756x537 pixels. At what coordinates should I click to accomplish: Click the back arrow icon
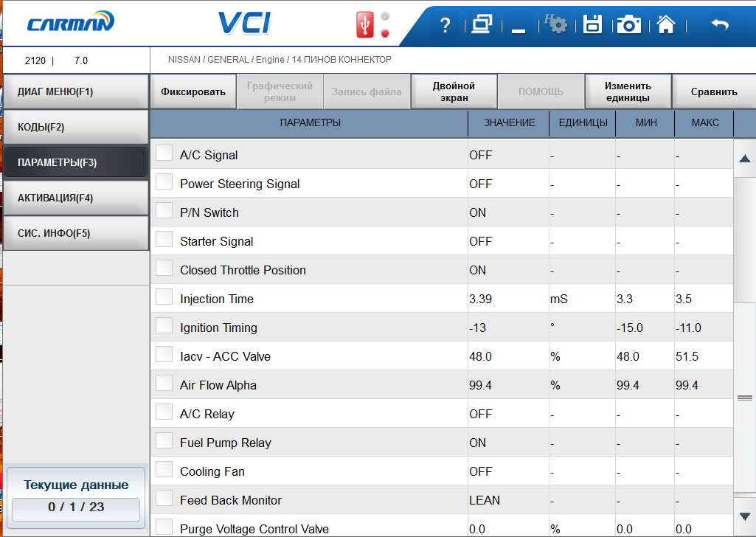tap(720, 24)
